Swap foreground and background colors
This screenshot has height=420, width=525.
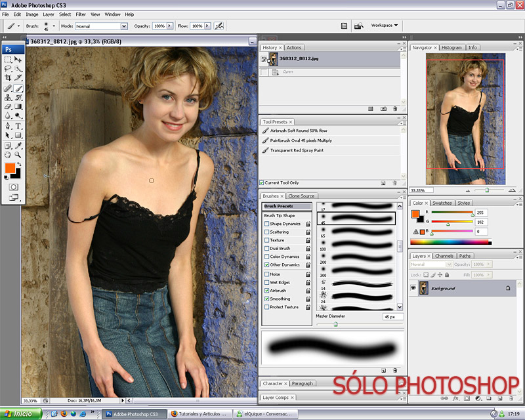[x=19, y=163]
